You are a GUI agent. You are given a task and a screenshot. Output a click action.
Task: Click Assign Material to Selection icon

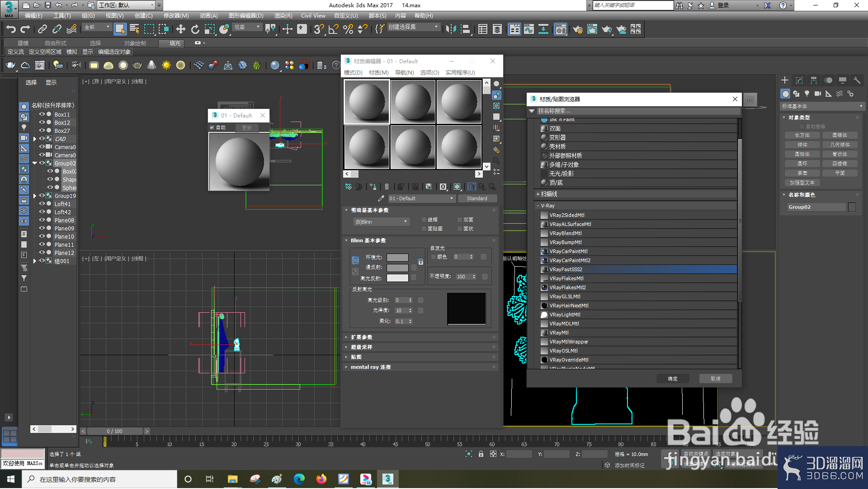pyautogui.click(x=373, y=187)
